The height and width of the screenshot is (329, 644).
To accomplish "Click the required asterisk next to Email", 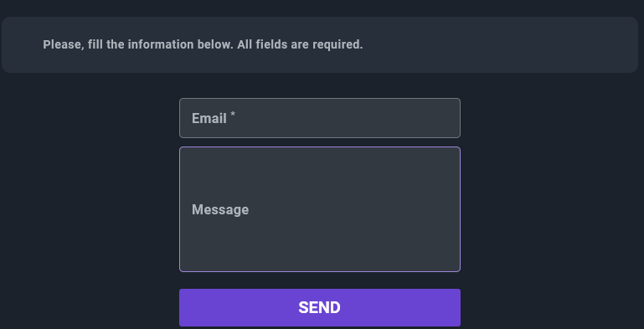I will pyautogui.click(x=233, y=116).
